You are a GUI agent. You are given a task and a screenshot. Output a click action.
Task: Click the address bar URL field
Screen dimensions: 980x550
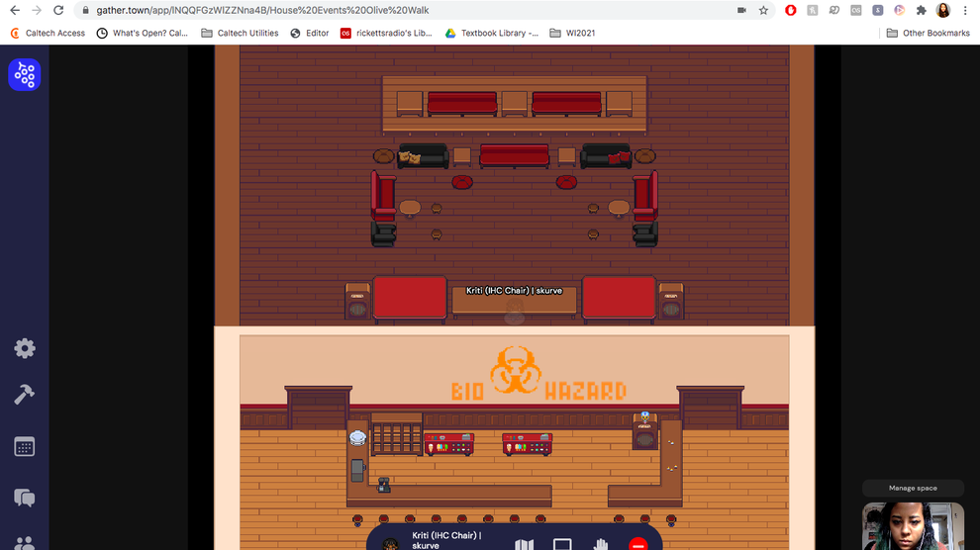pos(396,10)
